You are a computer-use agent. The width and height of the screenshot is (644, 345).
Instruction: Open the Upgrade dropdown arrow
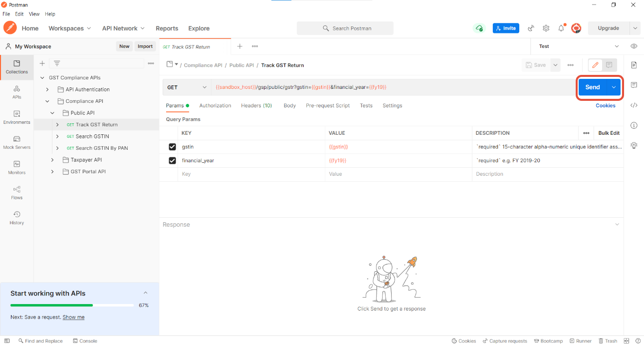coord(635,28)
